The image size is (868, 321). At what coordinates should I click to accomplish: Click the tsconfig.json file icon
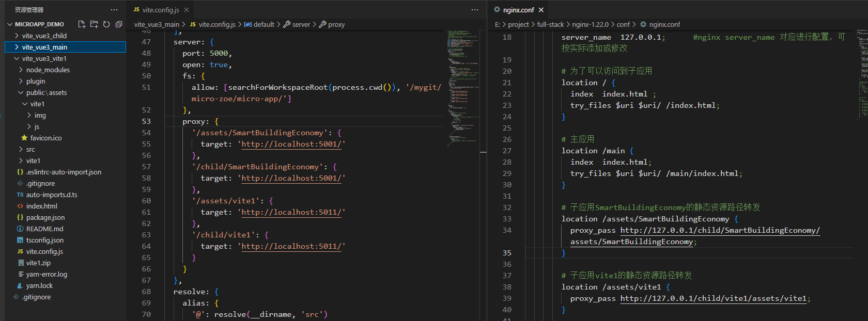pyautogui.click(x=20, y=240)
